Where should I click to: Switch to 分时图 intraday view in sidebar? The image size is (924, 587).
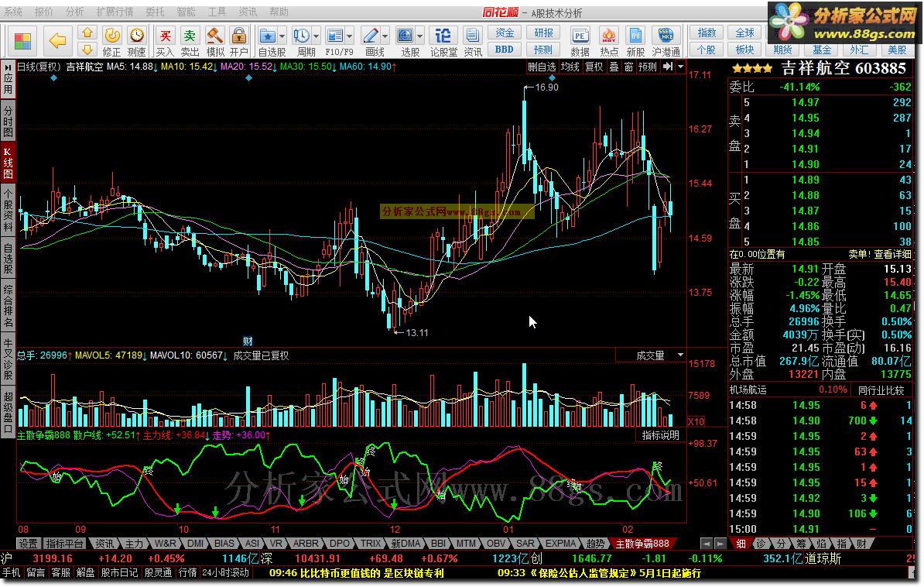click(x=8, y=120)
